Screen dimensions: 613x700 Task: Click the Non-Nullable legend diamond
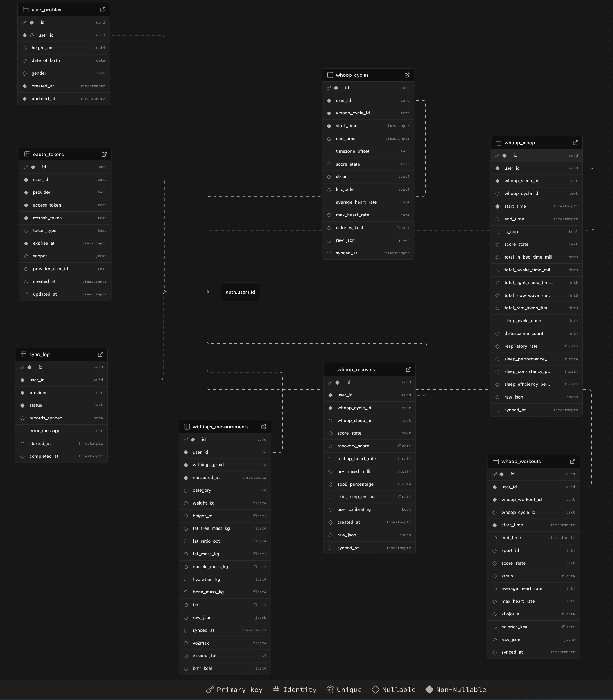[429, 690]
